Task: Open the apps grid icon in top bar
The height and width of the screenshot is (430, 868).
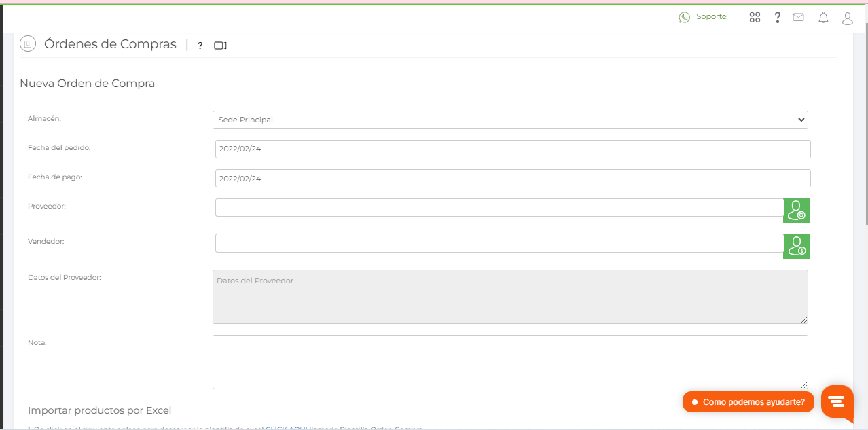Action: point(755,17)
